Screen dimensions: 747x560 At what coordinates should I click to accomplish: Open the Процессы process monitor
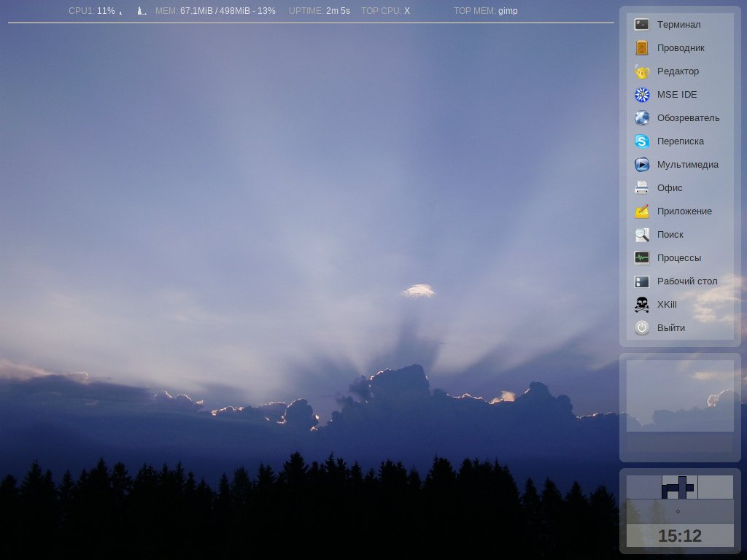(678, 258)
